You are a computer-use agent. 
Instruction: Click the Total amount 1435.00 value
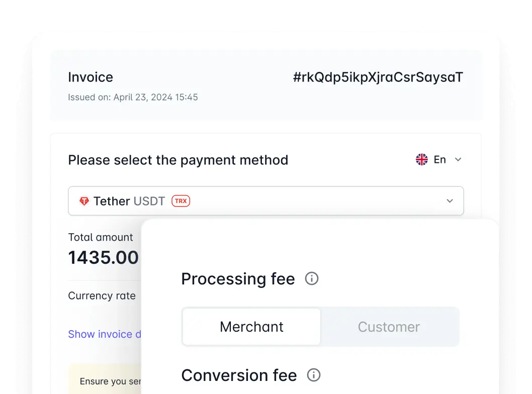[x=104, y=258]
